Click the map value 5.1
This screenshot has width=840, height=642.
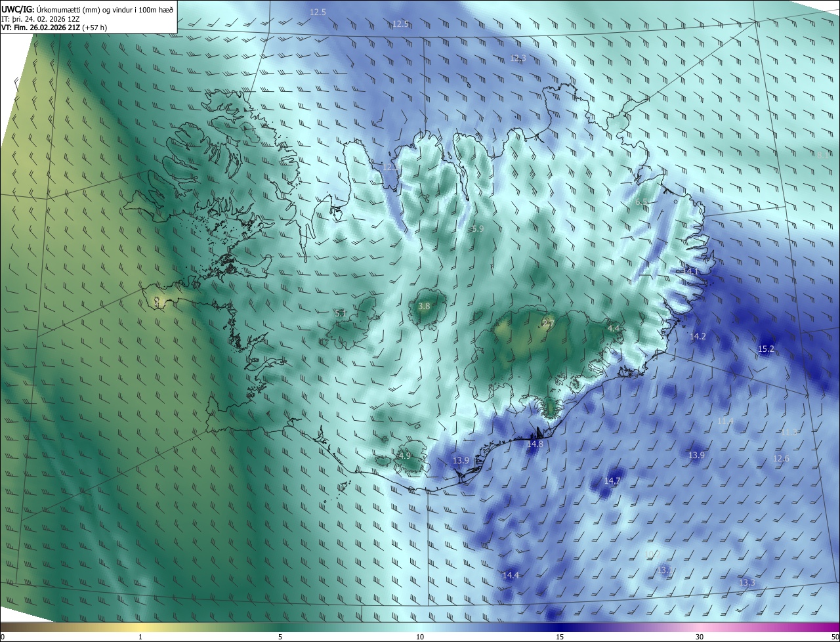[341, 314]
